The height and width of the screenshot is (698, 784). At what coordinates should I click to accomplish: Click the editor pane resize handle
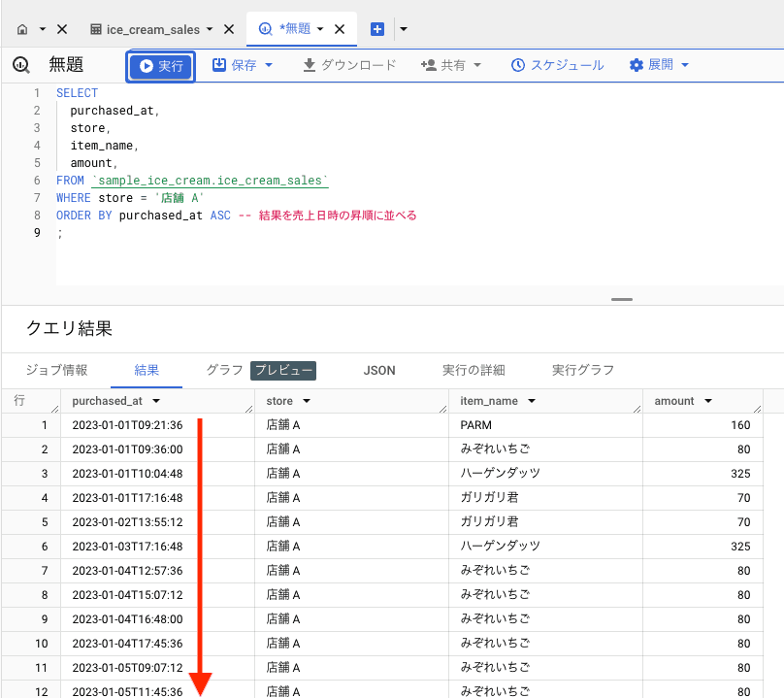coord(622,299)
